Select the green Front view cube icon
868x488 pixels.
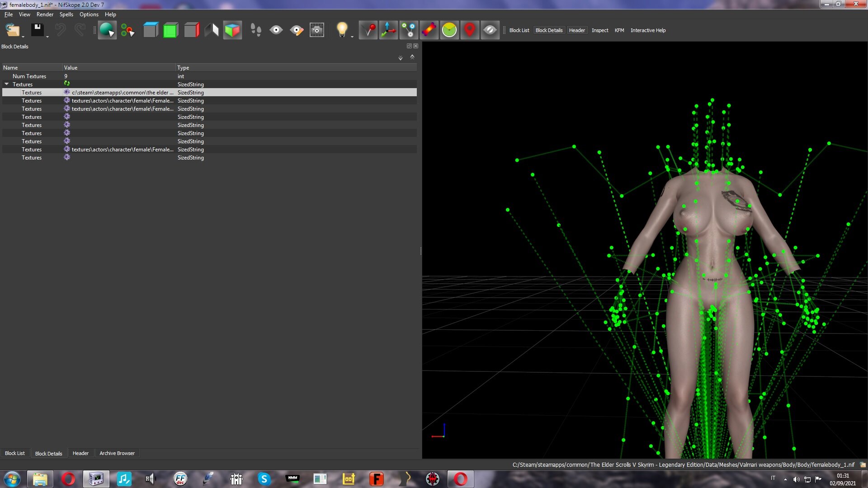coord(170,30)
